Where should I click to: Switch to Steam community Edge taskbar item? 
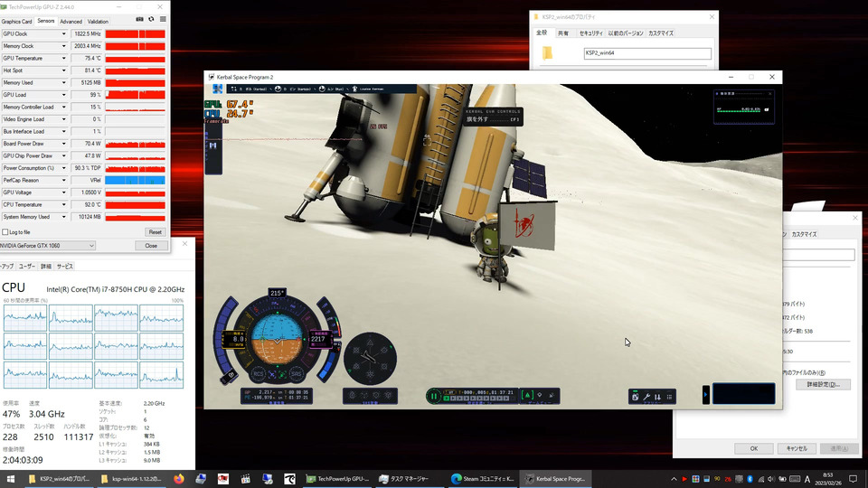pos(482,479)
